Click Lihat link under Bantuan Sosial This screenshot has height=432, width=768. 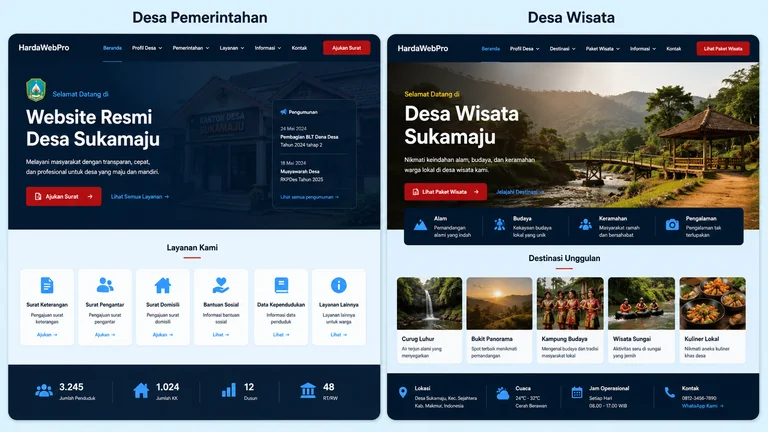click(221, 335)
